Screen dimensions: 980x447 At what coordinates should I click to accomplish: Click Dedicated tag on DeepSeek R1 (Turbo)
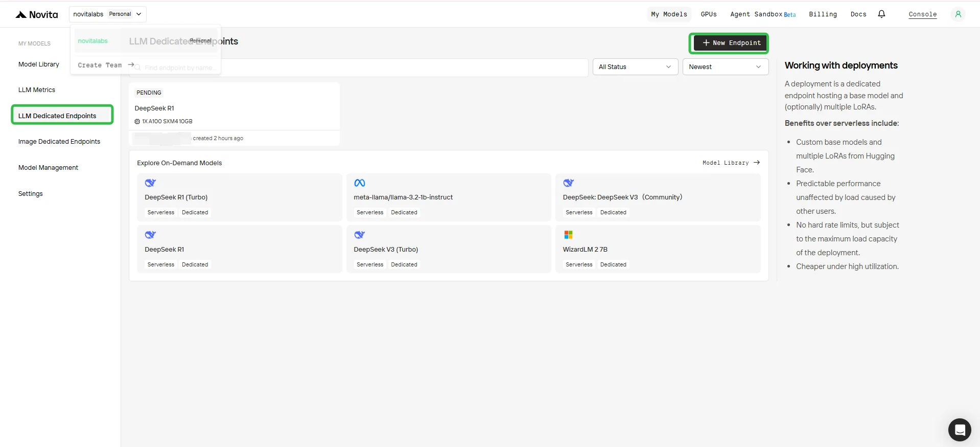tap(195, 212)
